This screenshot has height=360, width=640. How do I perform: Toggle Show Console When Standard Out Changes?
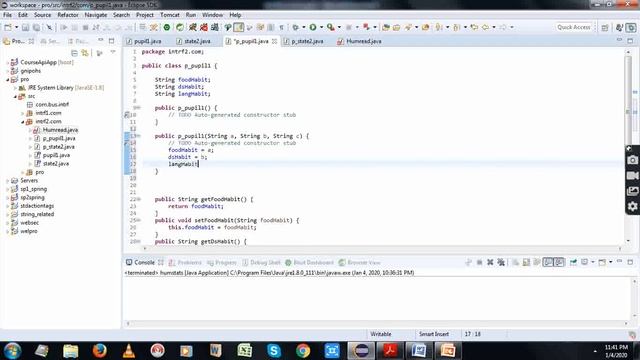[548, 262]
